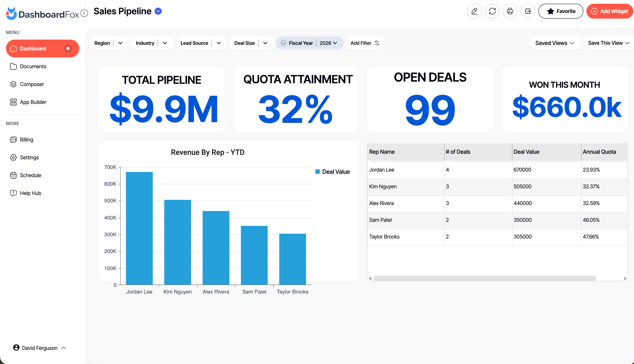The height and width of the screenshot is (364, 634).
Task: Click the export share icon
Action: [528, 11]
